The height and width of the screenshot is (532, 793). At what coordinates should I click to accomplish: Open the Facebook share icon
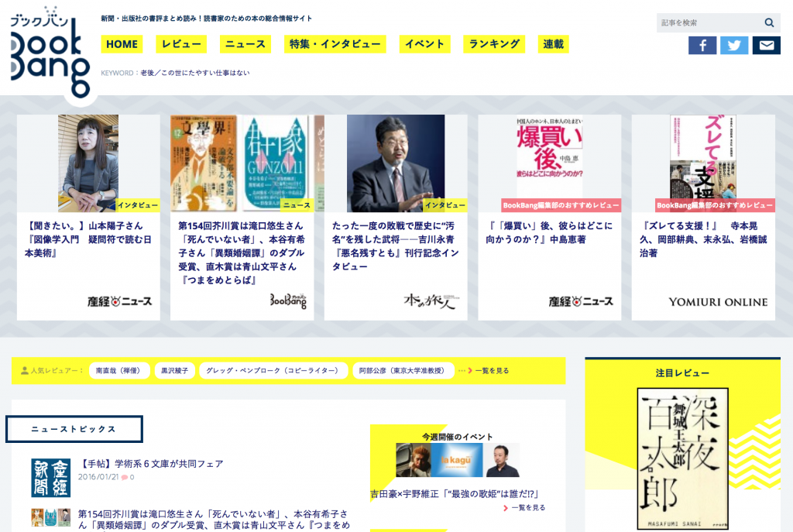[702, 46]
